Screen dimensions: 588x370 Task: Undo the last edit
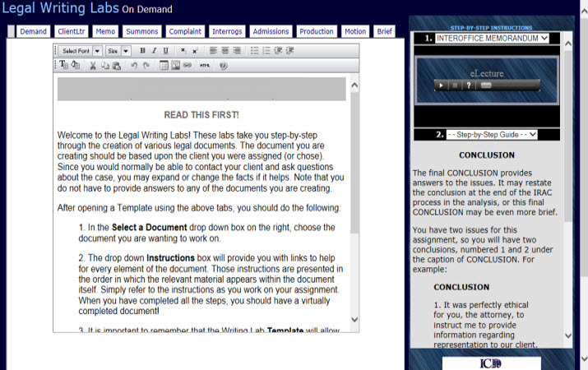[x=134, y=66]
